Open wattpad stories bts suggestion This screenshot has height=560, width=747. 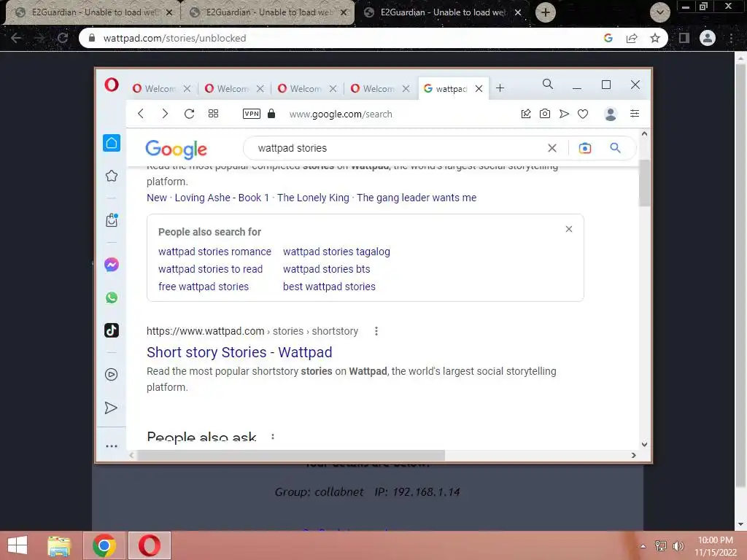[x=326, y=269]
